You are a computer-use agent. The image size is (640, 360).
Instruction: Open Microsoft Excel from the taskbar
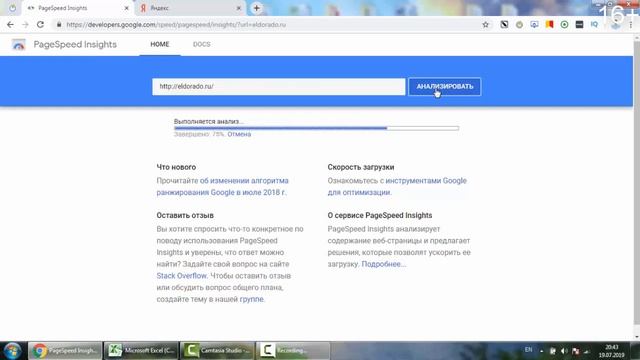click(141, 351)
